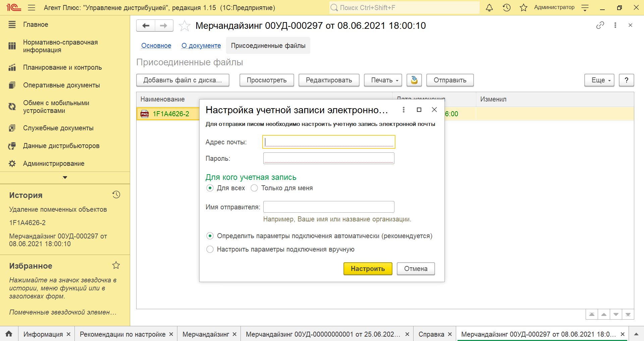This screenshot has width=644, height=341.
Task: Click the PNG file icon of 1F1A4626-2
Action: (x=145, y=114)
